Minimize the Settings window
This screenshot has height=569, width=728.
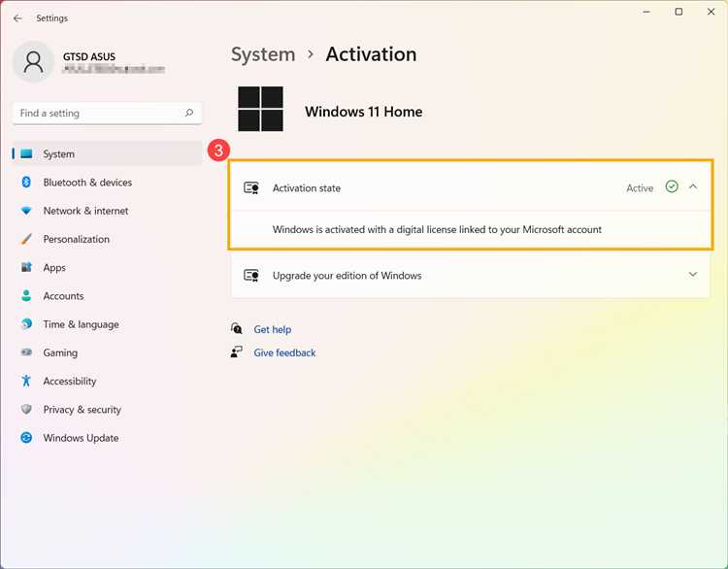(x=646, y=12)
